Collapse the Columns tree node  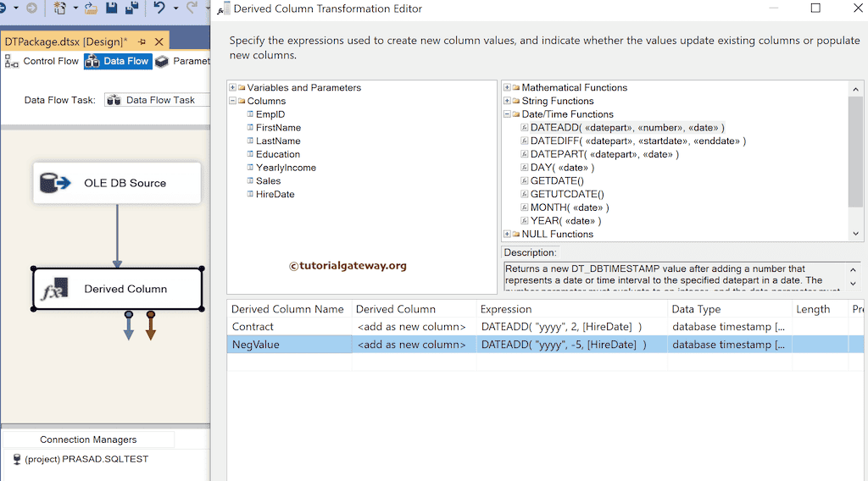pos(233,101)
